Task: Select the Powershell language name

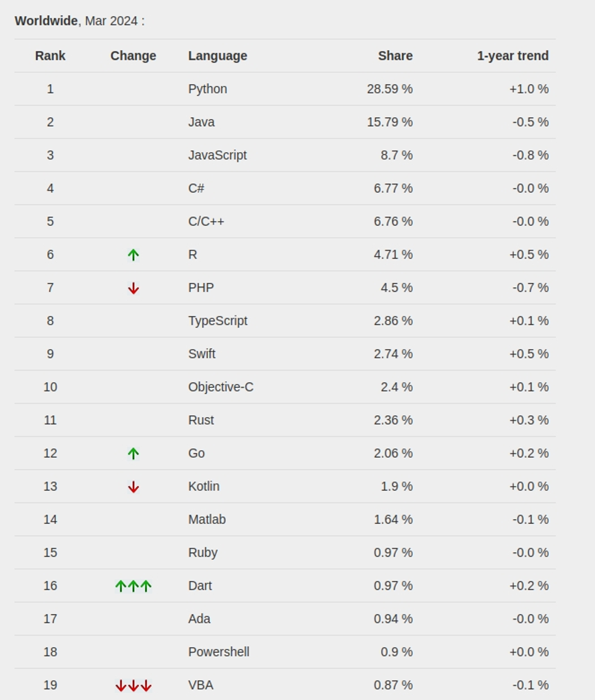Action: [219, 652]
